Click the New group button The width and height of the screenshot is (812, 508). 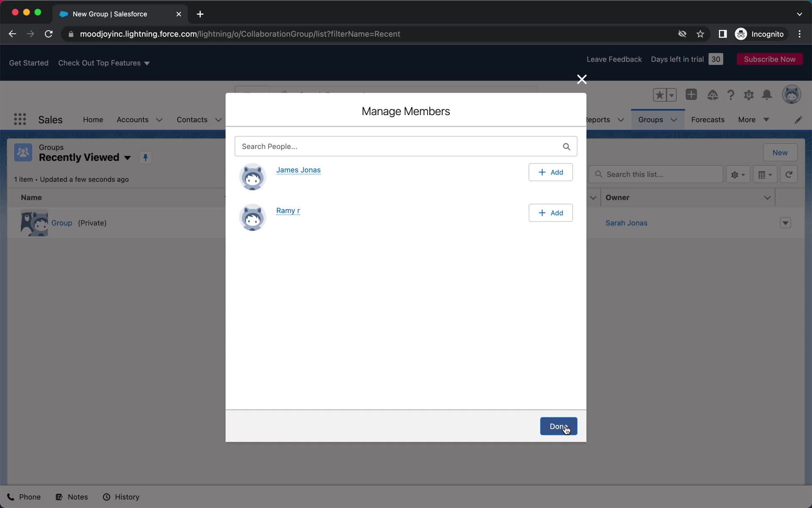(x=780, y=153)
